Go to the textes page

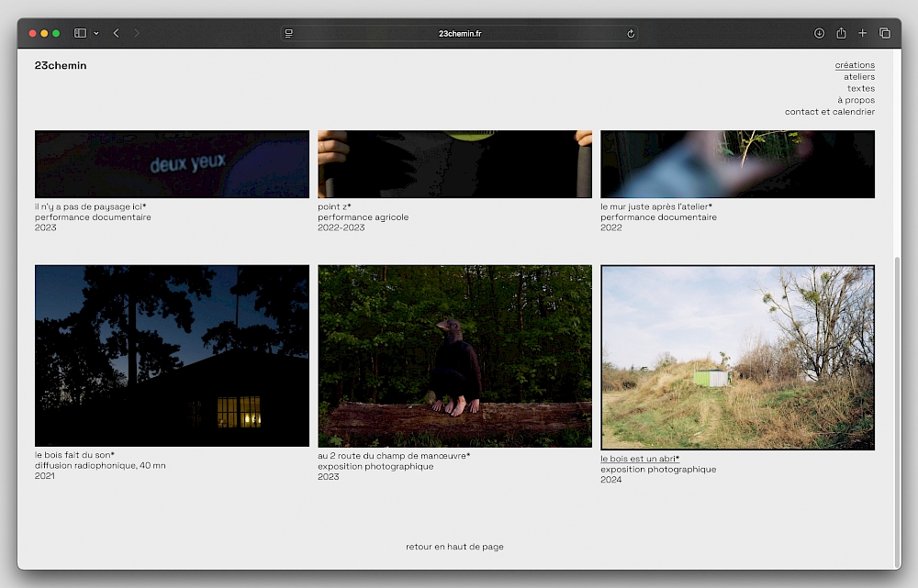pos(860,89)
